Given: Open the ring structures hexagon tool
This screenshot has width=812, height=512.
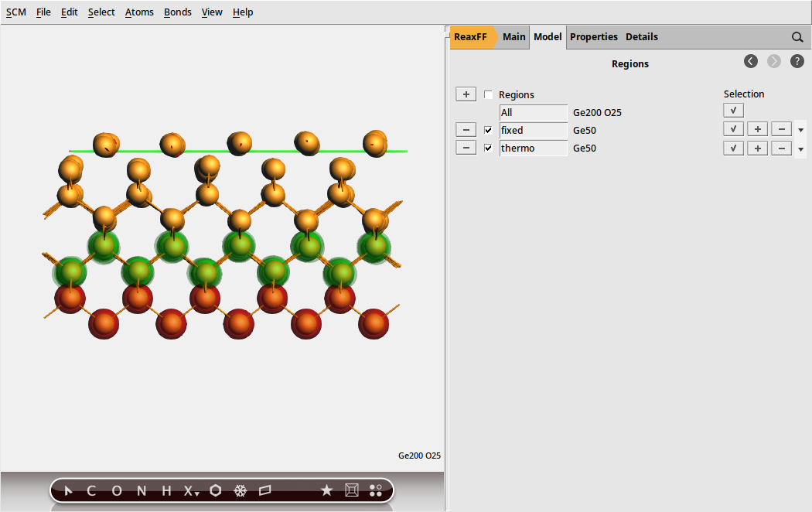Looking at the screenshot, I should pyautogui.click(x=216, y=490).
